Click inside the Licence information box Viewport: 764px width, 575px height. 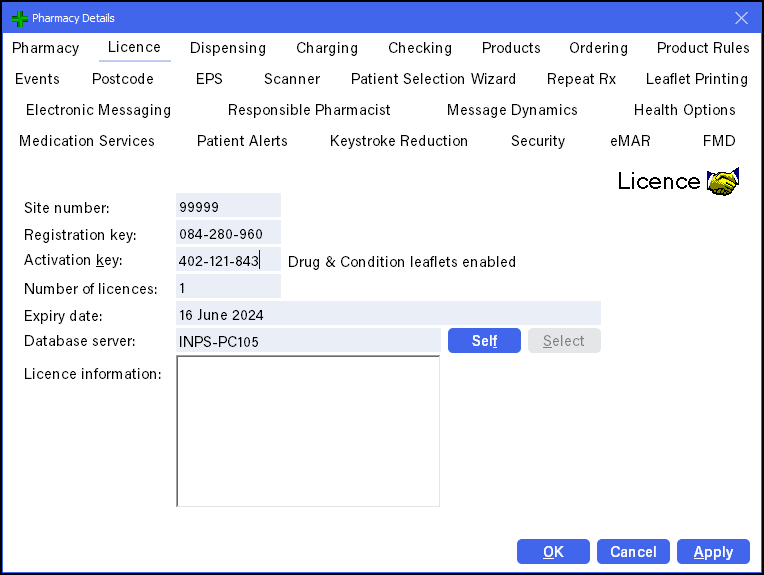pyautogui.click(x=308, y=431)
